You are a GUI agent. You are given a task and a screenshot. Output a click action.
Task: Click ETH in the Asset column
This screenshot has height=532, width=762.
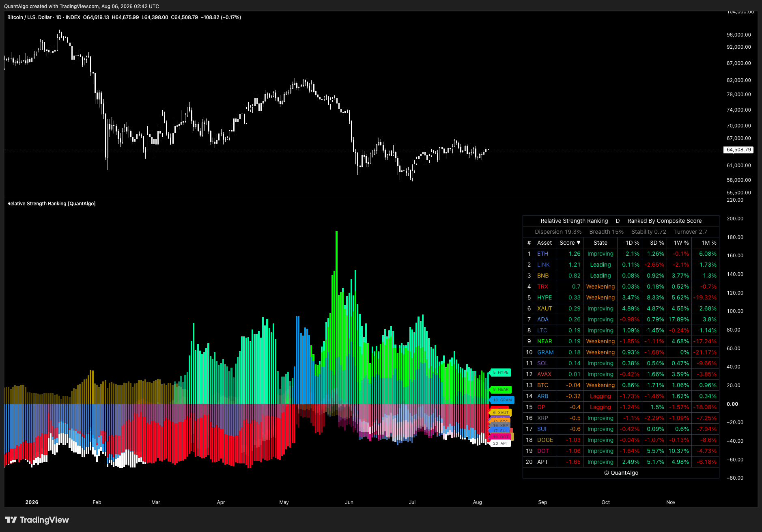tap(542, 254)
